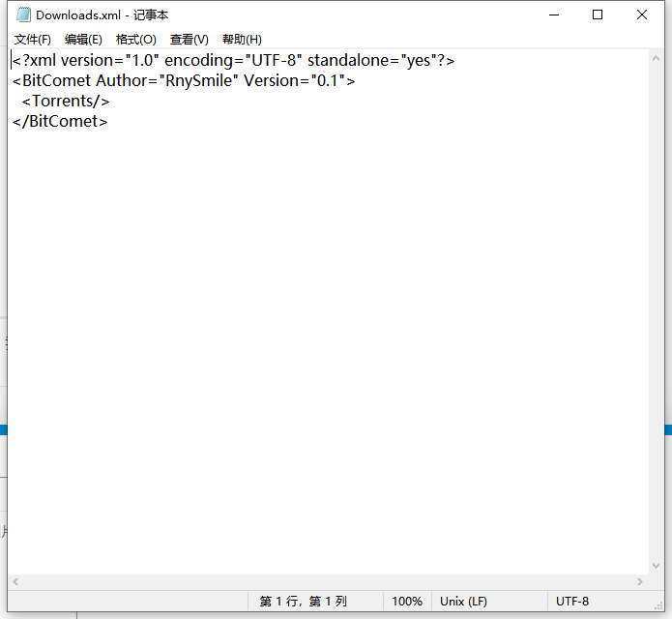This screenshot has width=672, height=619.
Task: Click the Notepad document icon in title bar
Action: (22, 15)
